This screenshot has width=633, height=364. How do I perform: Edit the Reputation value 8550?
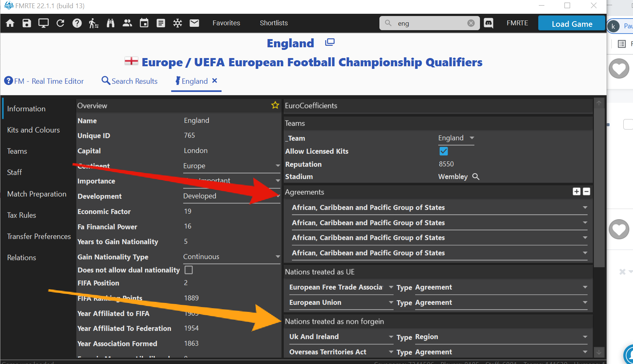[x=446, y=164]
